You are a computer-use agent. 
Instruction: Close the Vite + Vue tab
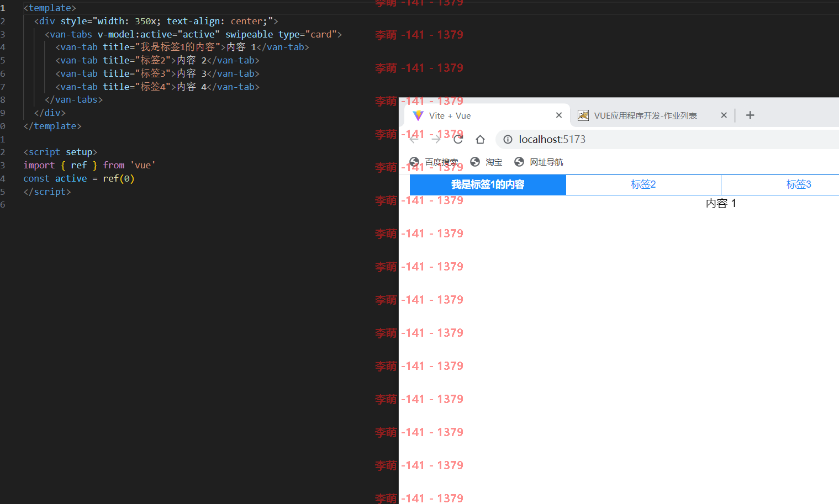coord(559,115)
